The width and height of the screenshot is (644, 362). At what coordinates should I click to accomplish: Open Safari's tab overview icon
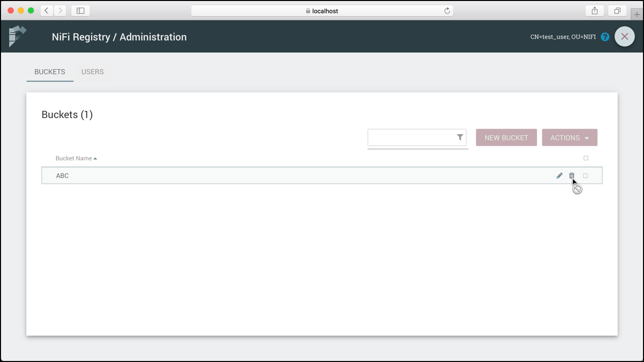(617, 10)
